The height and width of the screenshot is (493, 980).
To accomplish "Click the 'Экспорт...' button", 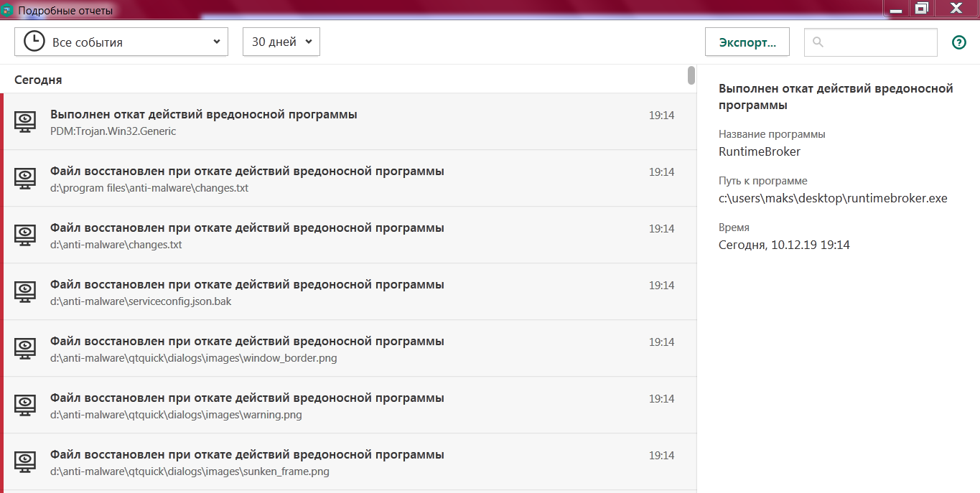I will [747, 42].
